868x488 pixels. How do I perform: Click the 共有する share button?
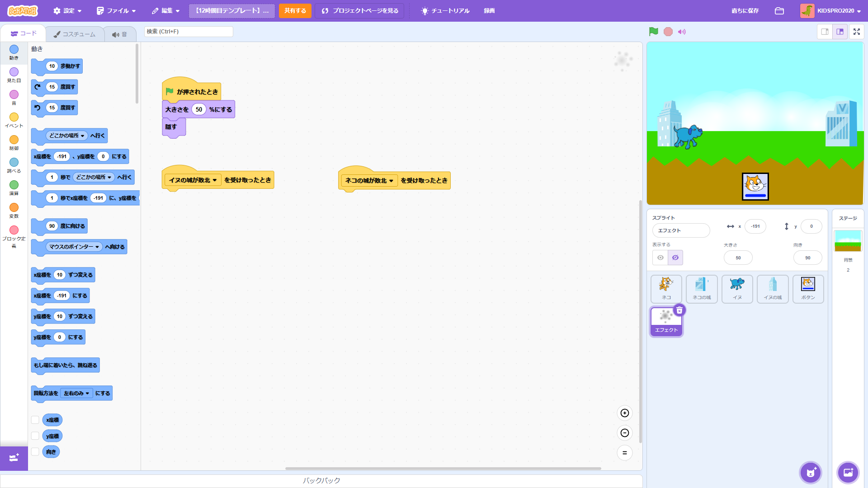pyautogui.click(x=295, y=11)
